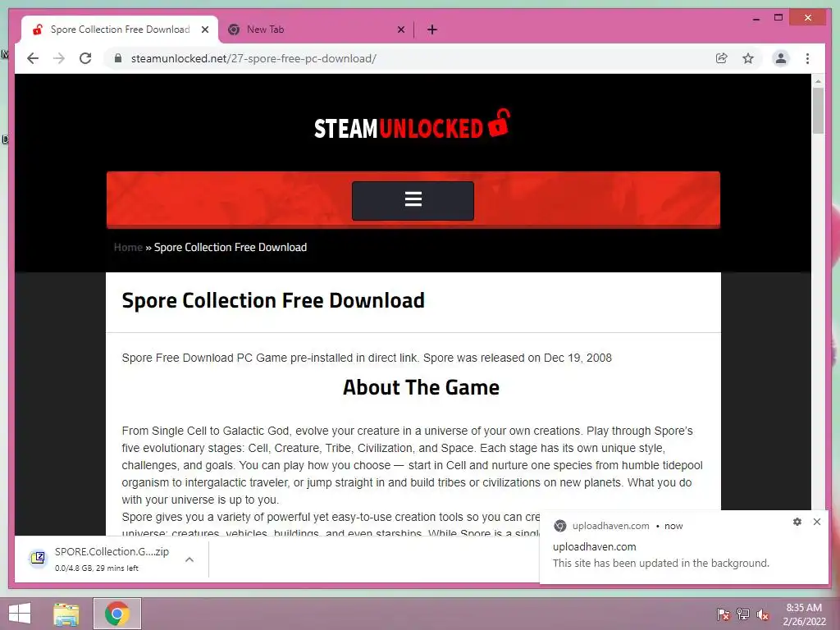Click the Spore Collection Free Download heading

(x=273, y=301)
